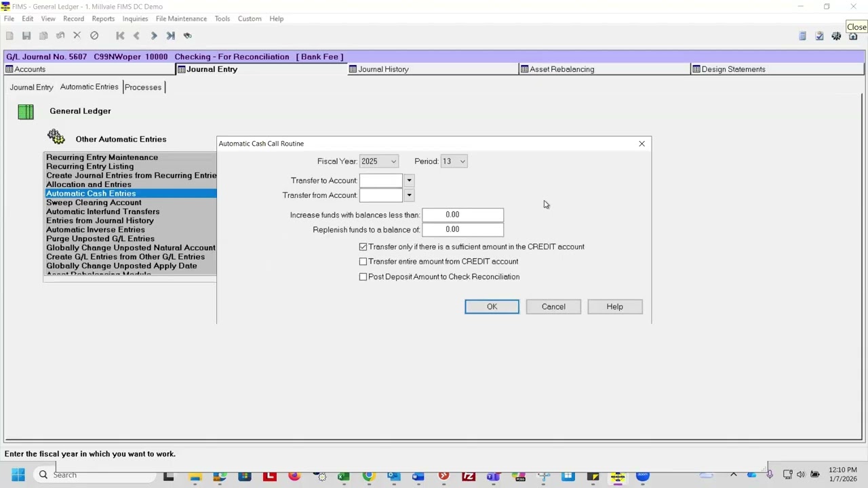The width and height of the screenshot is (868, 488).
Task: Select Sweep Clearing Account in list
Action: [130, 203]
